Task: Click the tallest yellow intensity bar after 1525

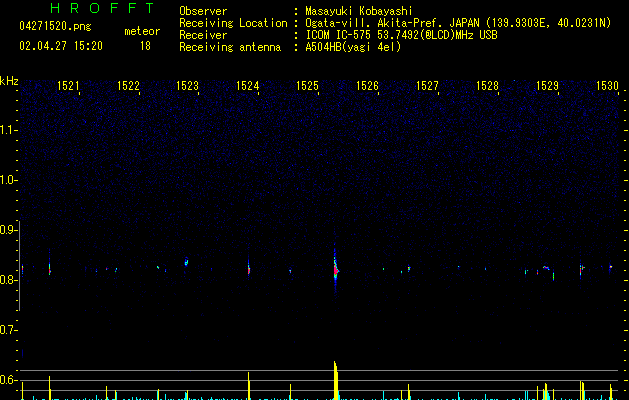Action: (336, 380)
